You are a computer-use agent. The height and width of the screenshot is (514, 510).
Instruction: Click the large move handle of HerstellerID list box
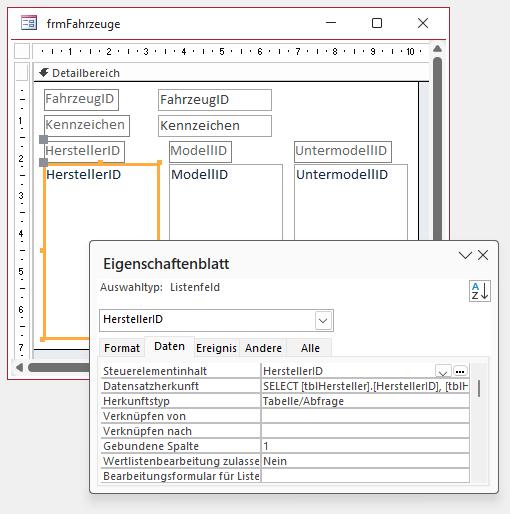pyautogui.click(x=44, y=162)
